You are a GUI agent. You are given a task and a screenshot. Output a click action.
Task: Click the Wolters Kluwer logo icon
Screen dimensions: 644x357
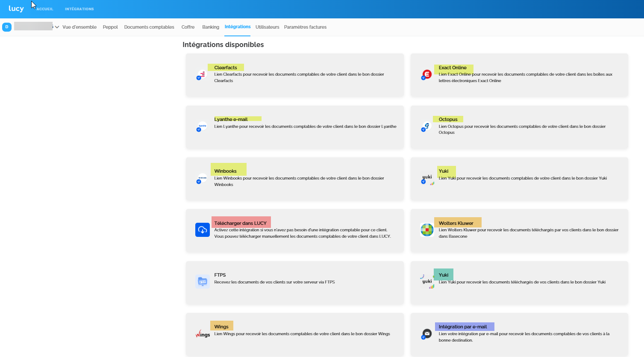click(427, 230)
